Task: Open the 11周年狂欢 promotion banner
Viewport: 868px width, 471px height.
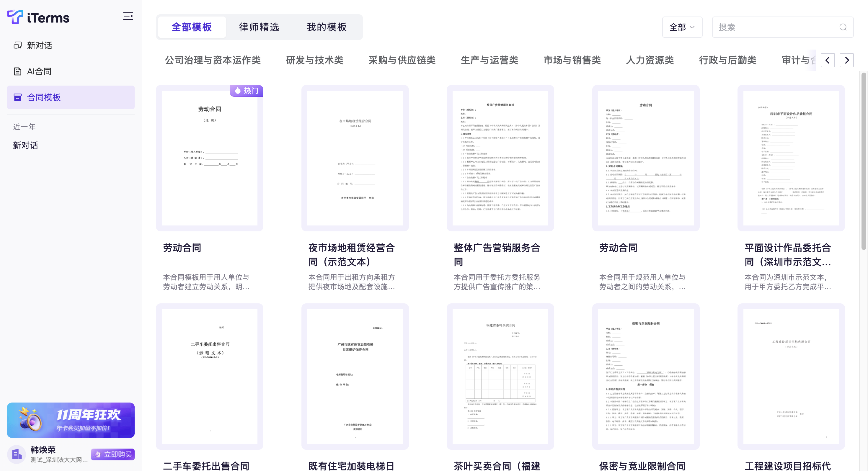Action: coord(71,420)
